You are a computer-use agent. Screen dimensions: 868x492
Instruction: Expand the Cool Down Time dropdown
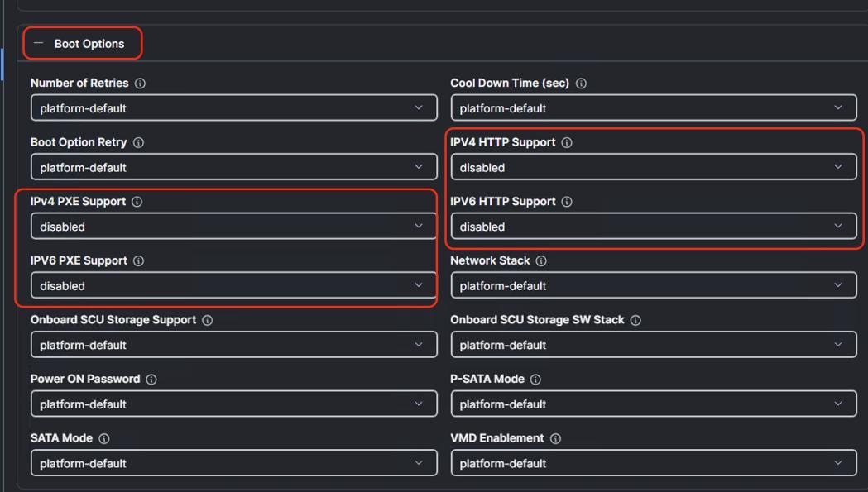click(x=653, y=108)
